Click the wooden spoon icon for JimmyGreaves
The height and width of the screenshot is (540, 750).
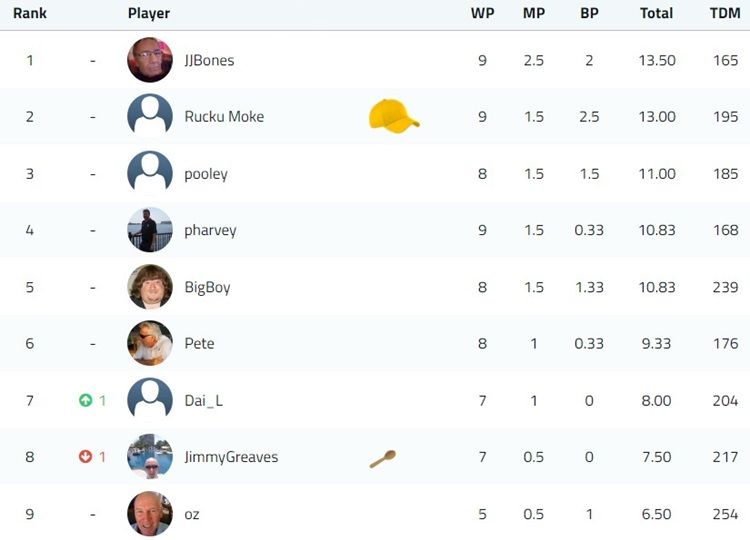pos(383,459)
